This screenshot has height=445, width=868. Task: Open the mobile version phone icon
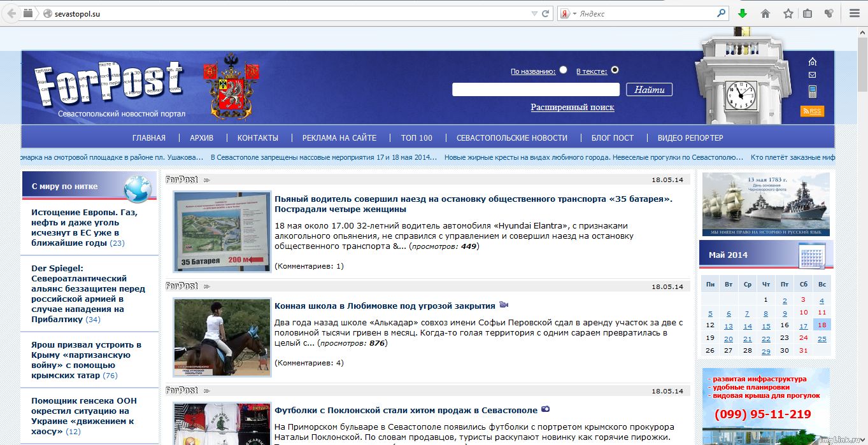(812, 92)
